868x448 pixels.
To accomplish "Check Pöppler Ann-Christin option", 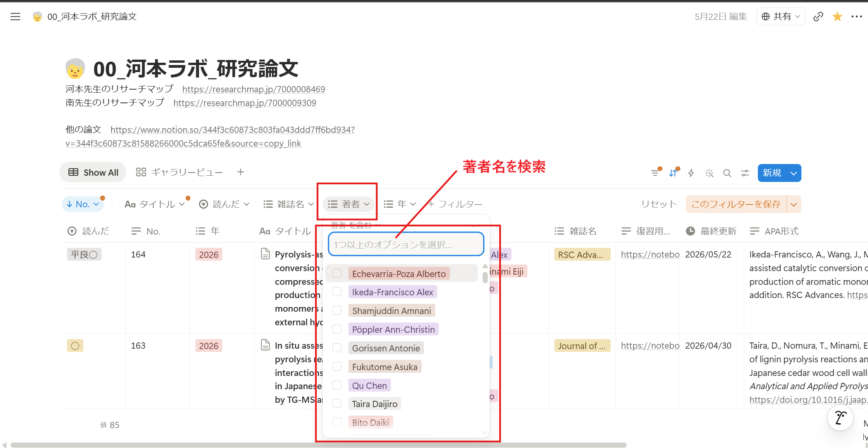I will [337, 329].
